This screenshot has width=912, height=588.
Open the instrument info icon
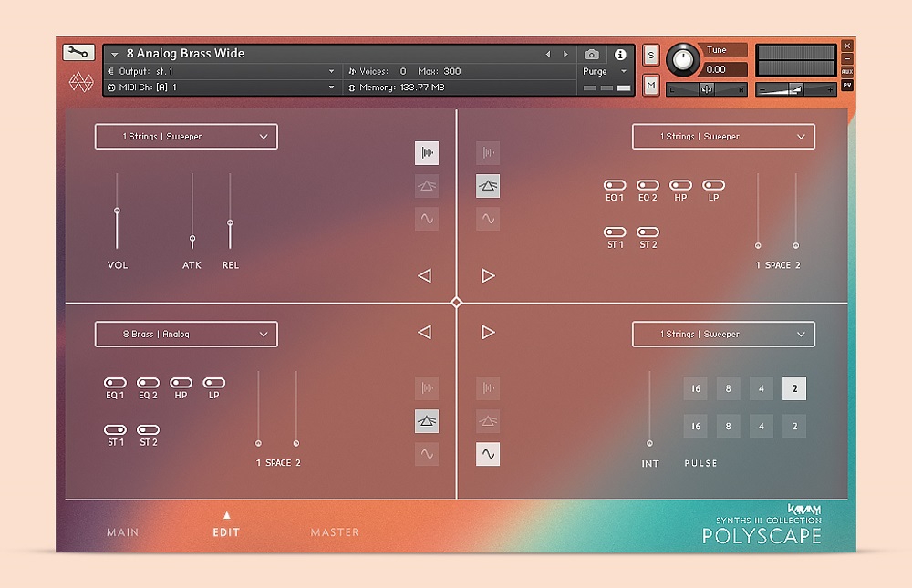coord(620,54)
